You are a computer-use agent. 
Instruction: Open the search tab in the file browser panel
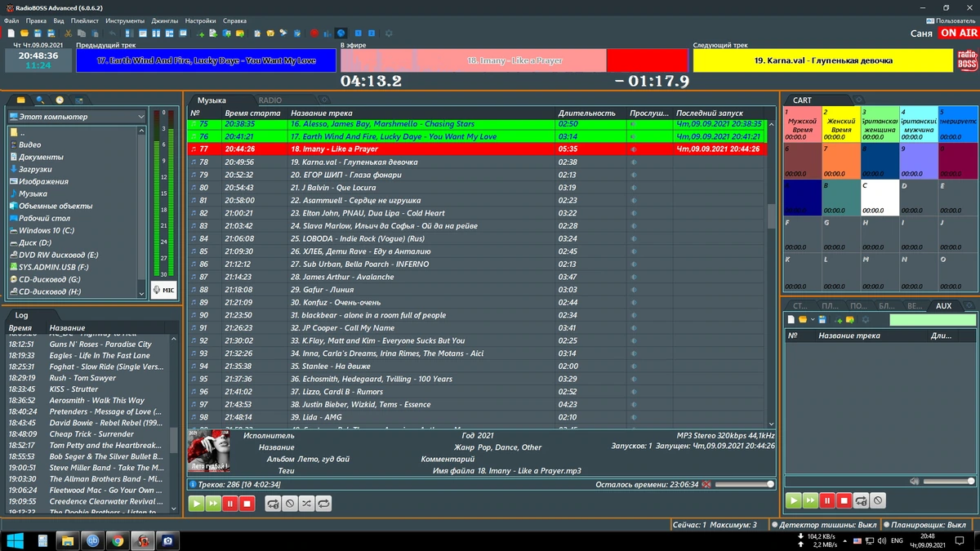[40, 100]
